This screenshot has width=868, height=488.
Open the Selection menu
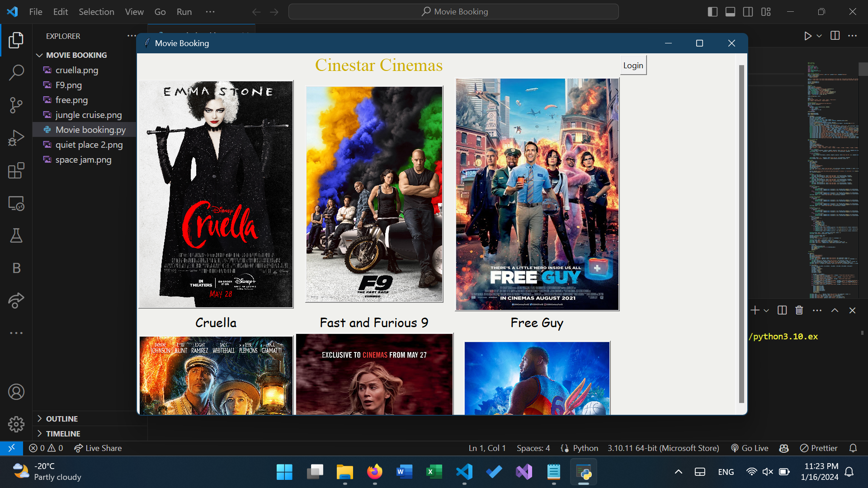coord(96,12)
